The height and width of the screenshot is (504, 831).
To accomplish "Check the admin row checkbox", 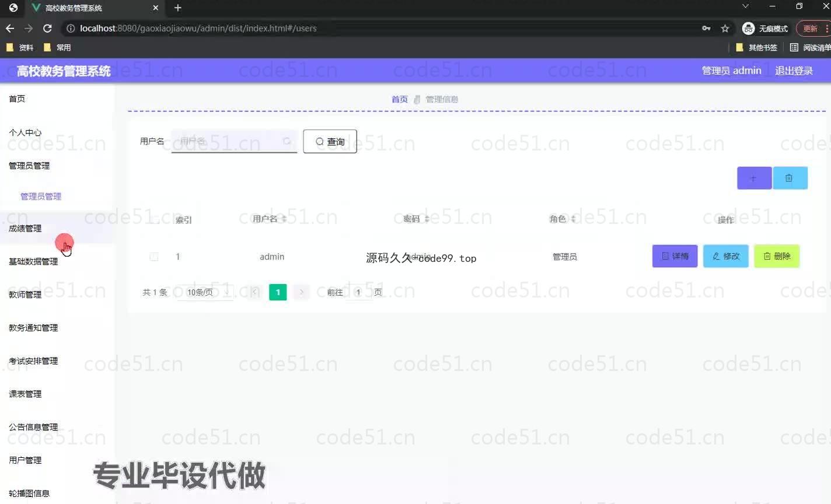I will 154,257.
